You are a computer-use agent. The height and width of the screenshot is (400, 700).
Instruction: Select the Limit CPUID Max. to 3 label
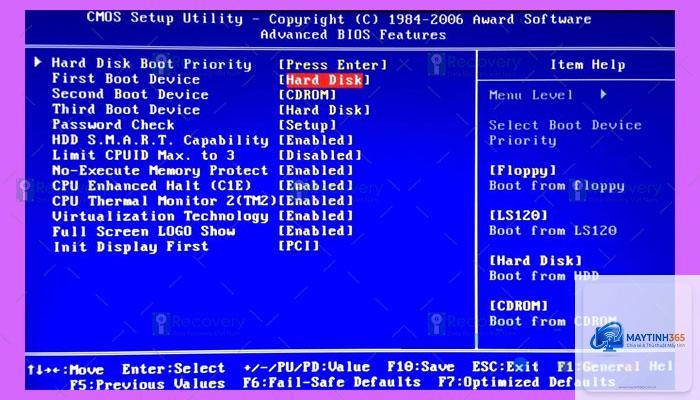(143, 155)
